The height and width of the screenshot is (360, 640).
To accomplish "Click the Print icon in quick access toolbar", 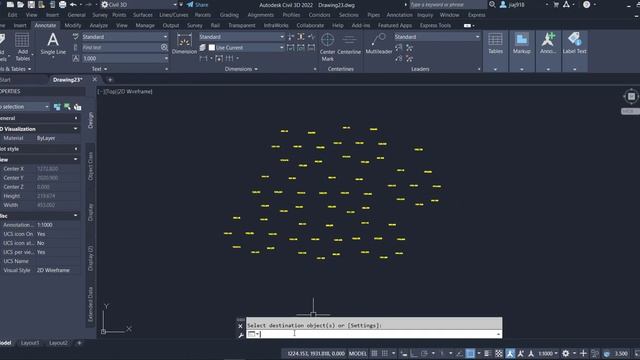I will click(x=62, y=4).
